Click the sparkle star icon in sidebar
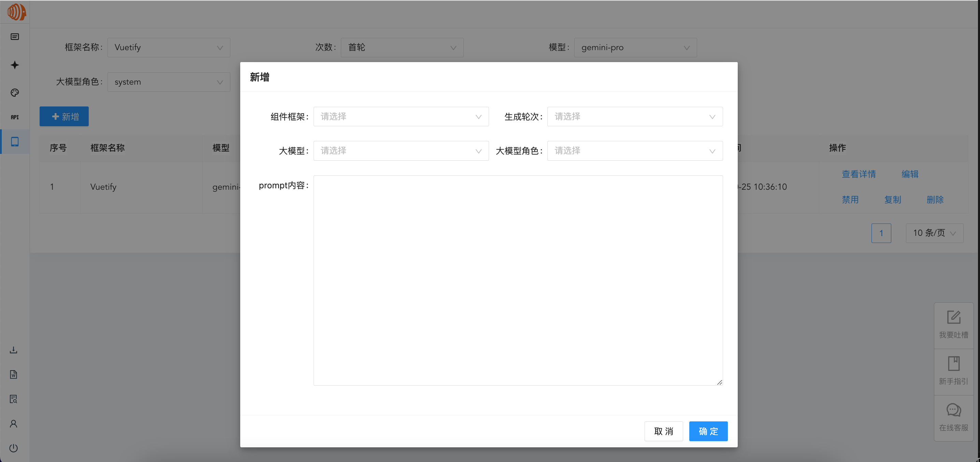The height and width of the screenshot is (462, 980). [14, 65]
